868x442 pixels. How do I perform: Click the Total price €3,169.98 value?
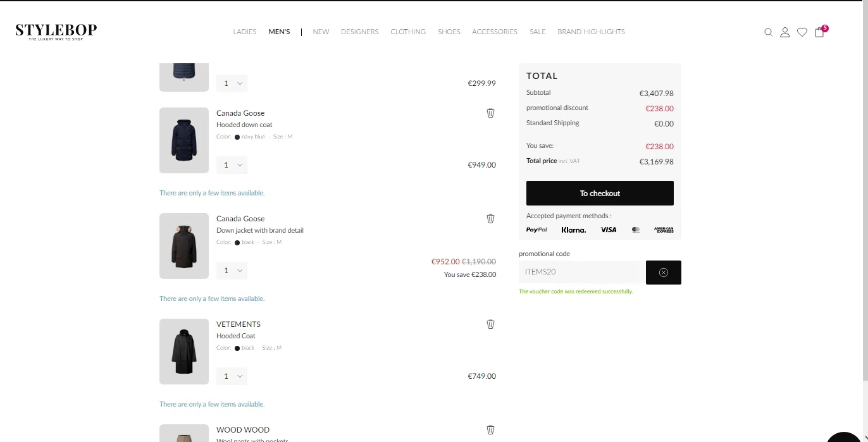pyautogui.click(x=657, y=162)
